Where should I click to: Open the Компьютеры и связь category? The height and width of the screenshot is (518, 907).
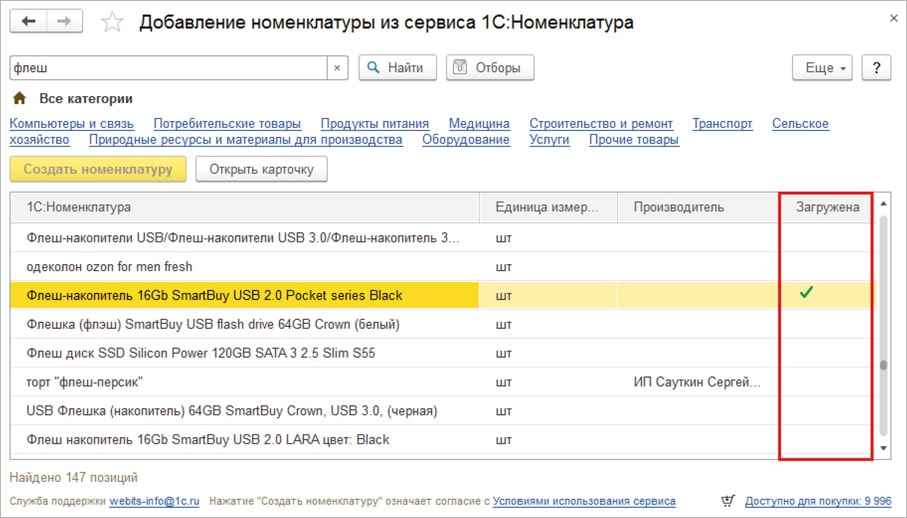tap(71, 124)
